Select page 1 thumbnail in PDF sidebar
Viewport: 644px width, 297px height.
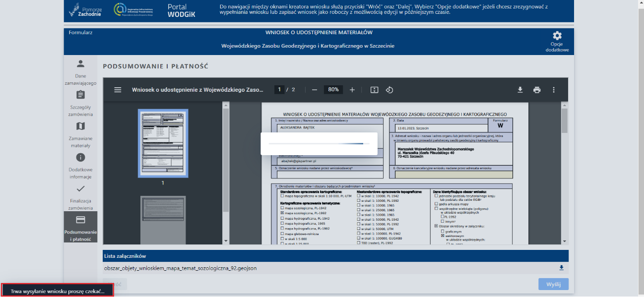coord(162,143)
